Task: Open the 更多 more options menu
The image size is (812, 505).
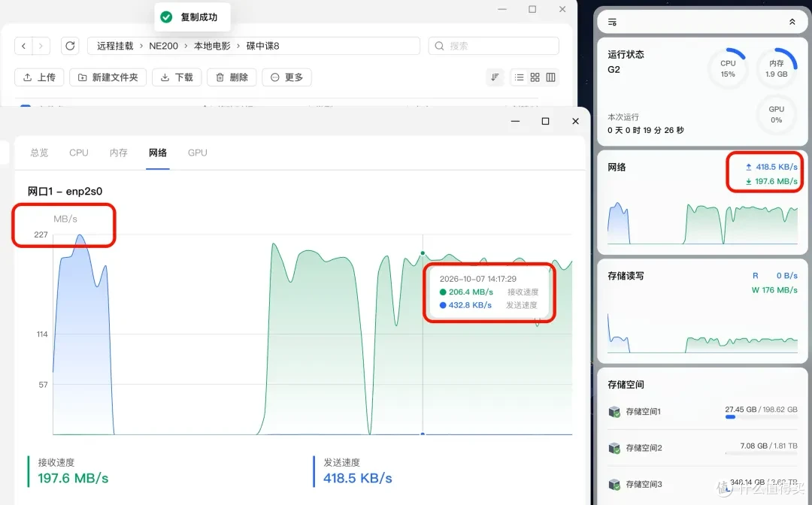Action: 286,77
